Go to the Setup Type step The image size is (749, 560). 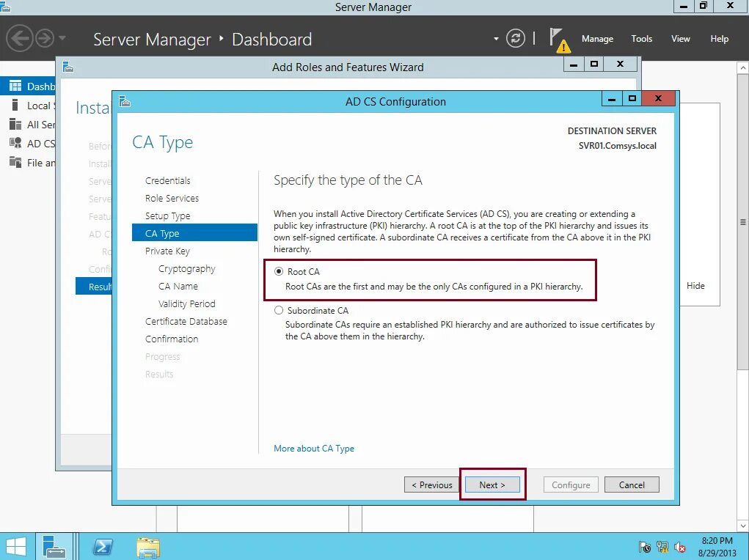click(168, 215)
